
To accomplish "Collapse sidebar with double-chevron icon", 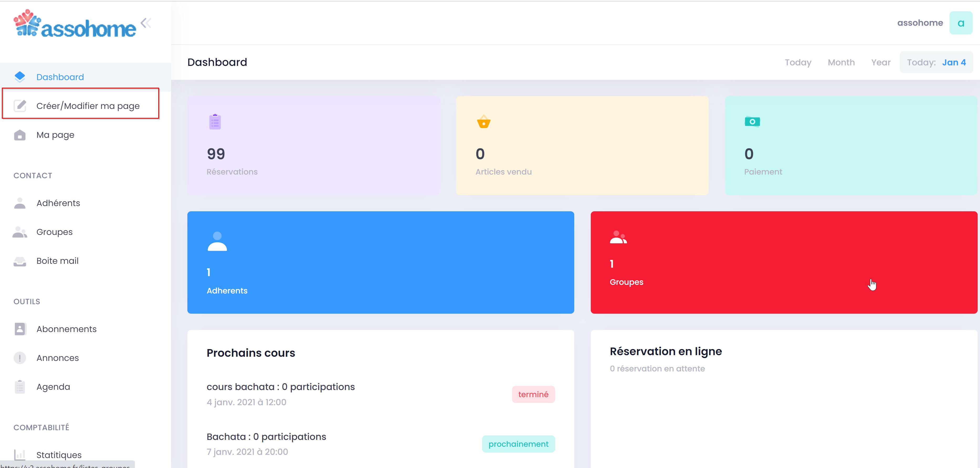I will tap(146, 23).
